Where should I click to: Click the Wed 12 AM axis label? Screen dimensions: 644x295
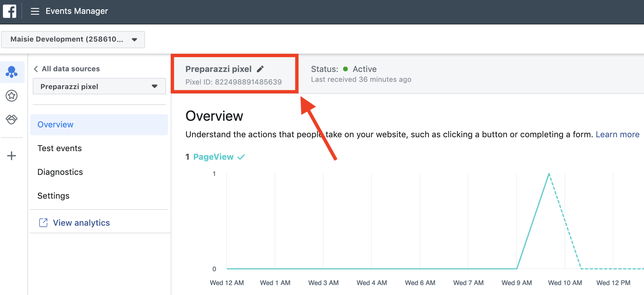click(x=227, y=283)
